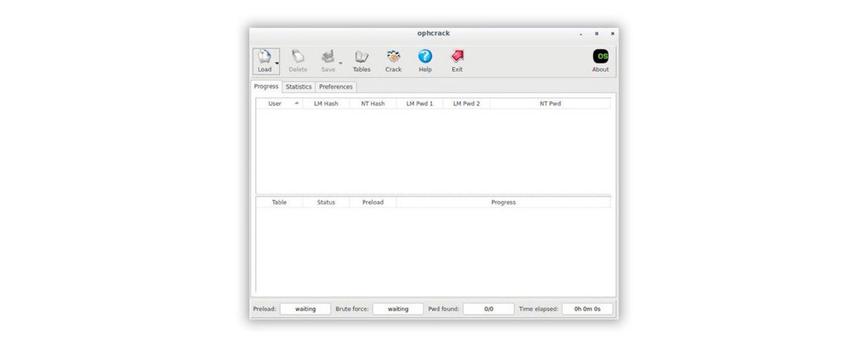Click the Preload status field showing waiting

pyautogui.click(x=305, y=309)
